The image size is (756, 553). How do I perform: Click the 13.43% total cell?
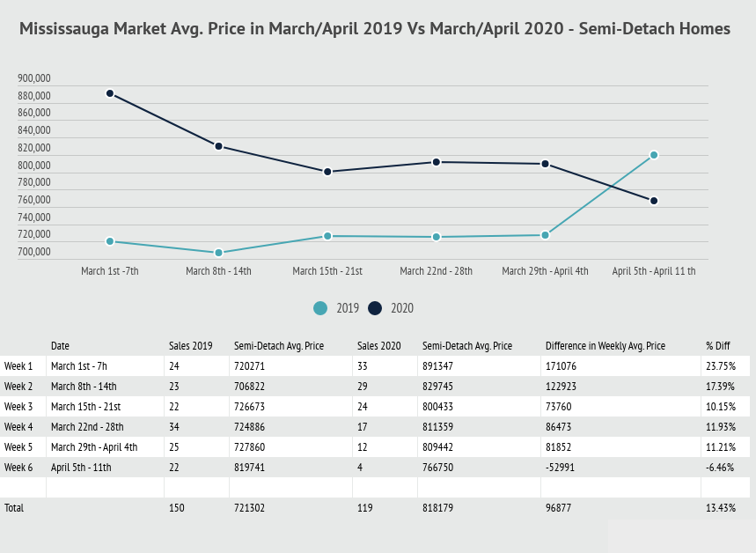(x=721, y=508)
